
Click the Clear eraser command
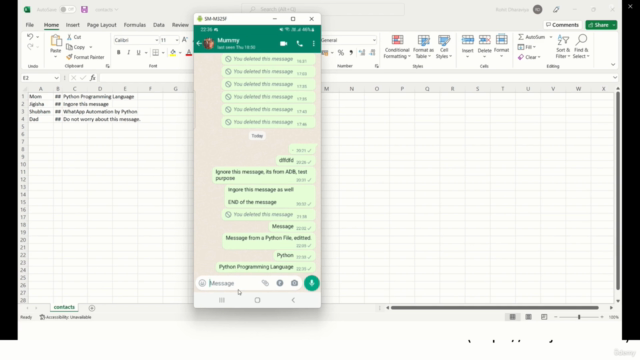click(x=529, y=57)
